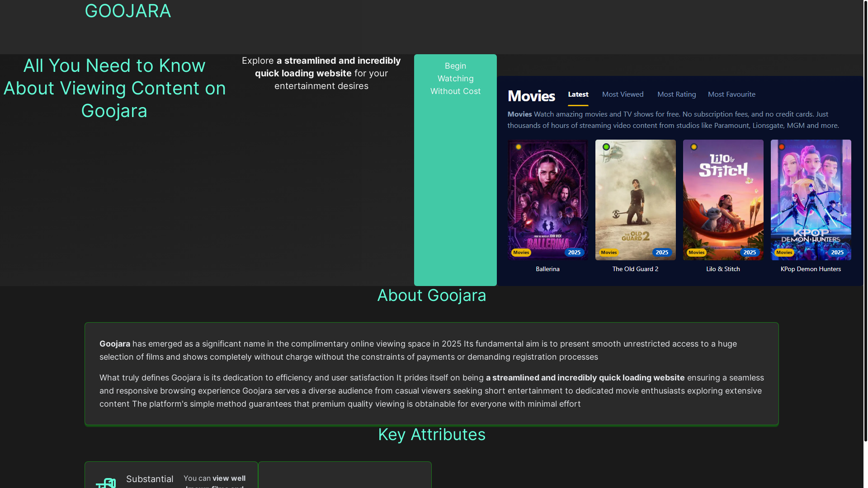Open the Ballerina movie poster
This screenshot has height=488, width=868.
click(547, 200)
